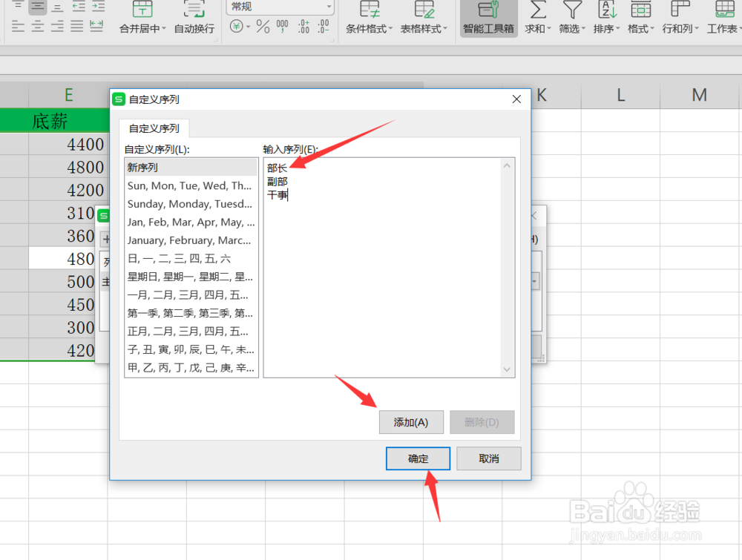Select the 星期日, 星期一 list entry

pos(191,277)
